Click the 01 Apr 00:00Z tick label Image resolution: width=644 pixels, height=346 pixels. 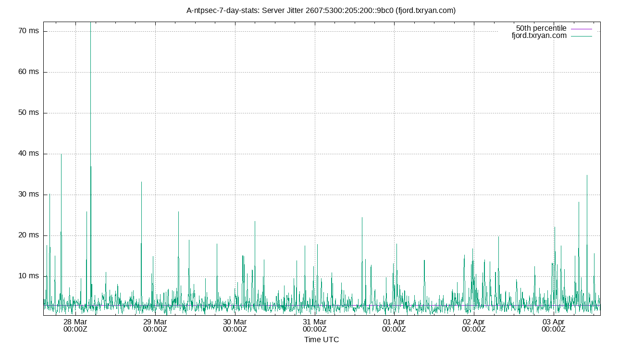click(394, 325)
